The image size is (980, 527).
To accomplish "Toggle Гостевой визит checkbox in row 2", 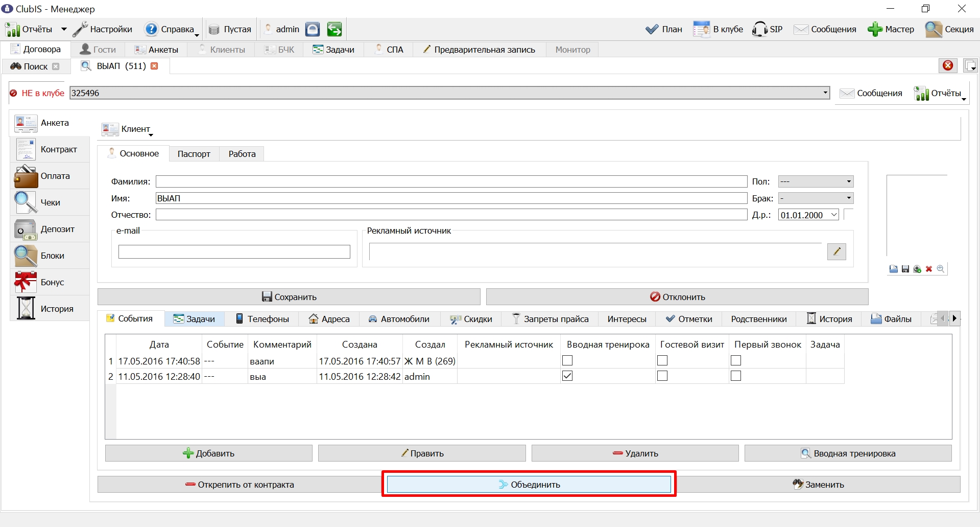I will pyautogui.click(x=662, y=376).
